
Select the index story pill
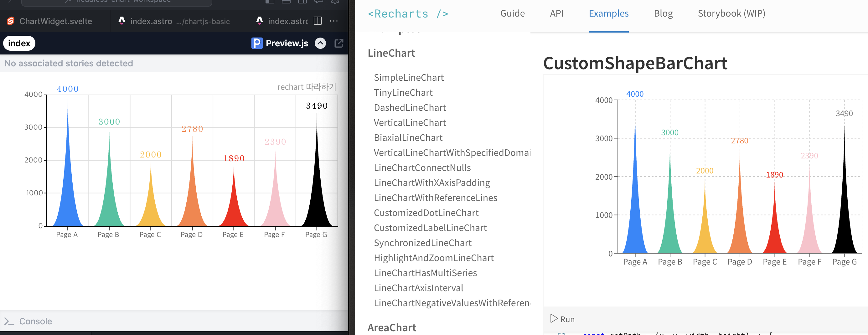click(x=19, y=43)
